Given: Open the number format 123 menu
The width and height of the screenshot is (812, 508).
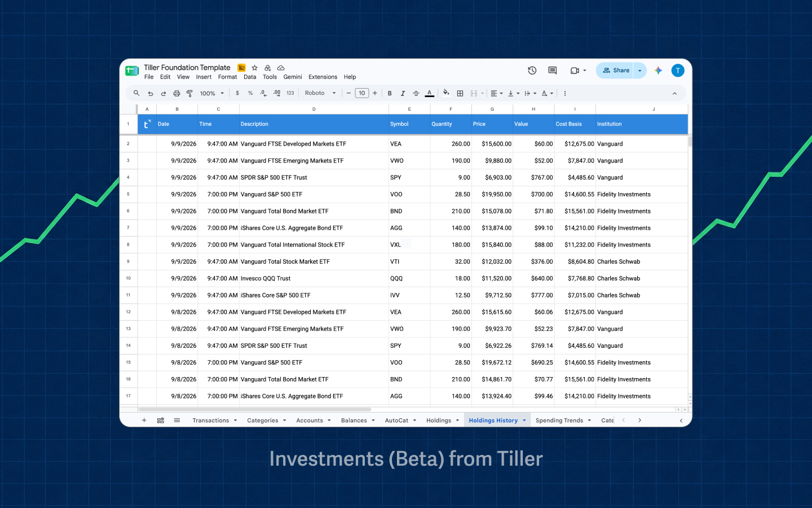Looking at the screenshot, I should (290, 93).
